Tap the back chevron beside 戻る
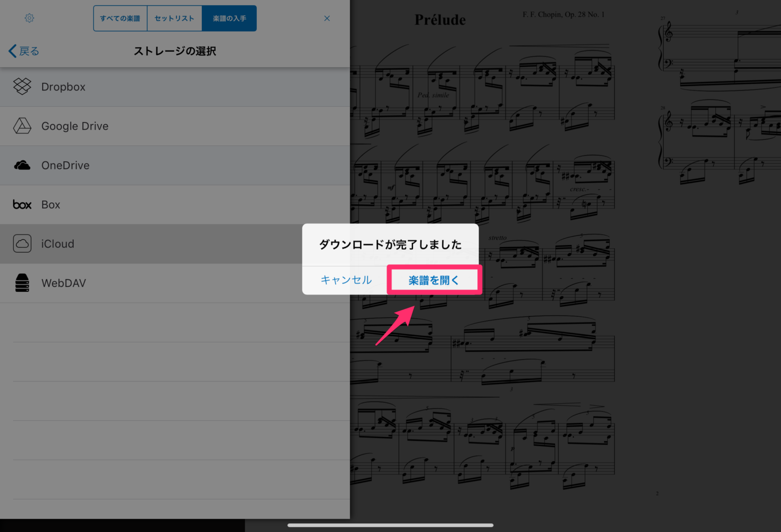This screenshot has height=532, width=781. 11,51
